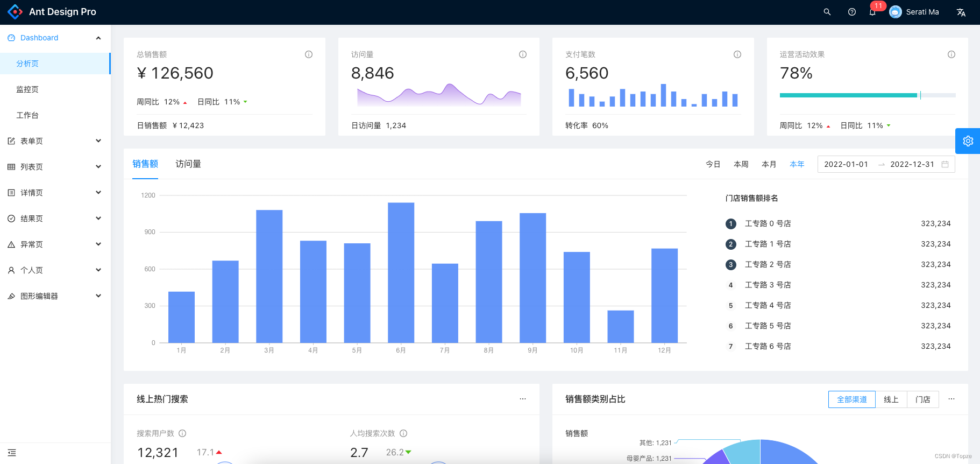Click the 工专路 6 号店 ranking row
This screenshot has width=980, height=464.
[838, 346]
